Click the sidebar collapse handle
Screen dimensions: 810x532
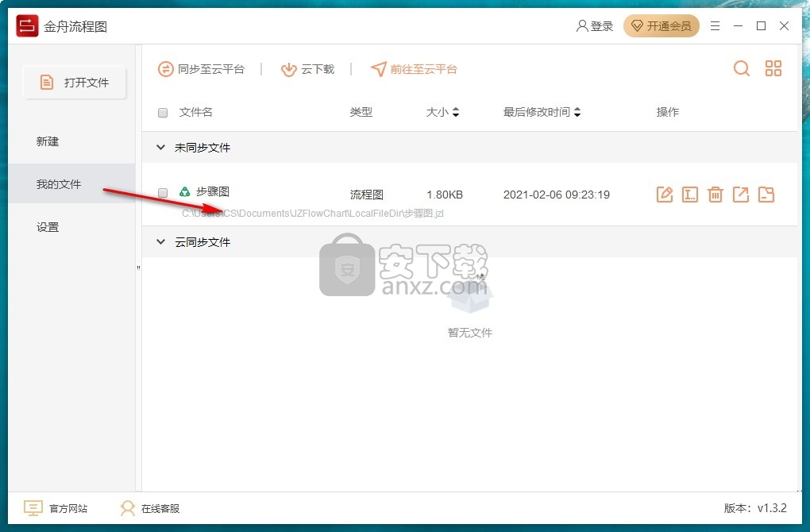pos(138,268)
